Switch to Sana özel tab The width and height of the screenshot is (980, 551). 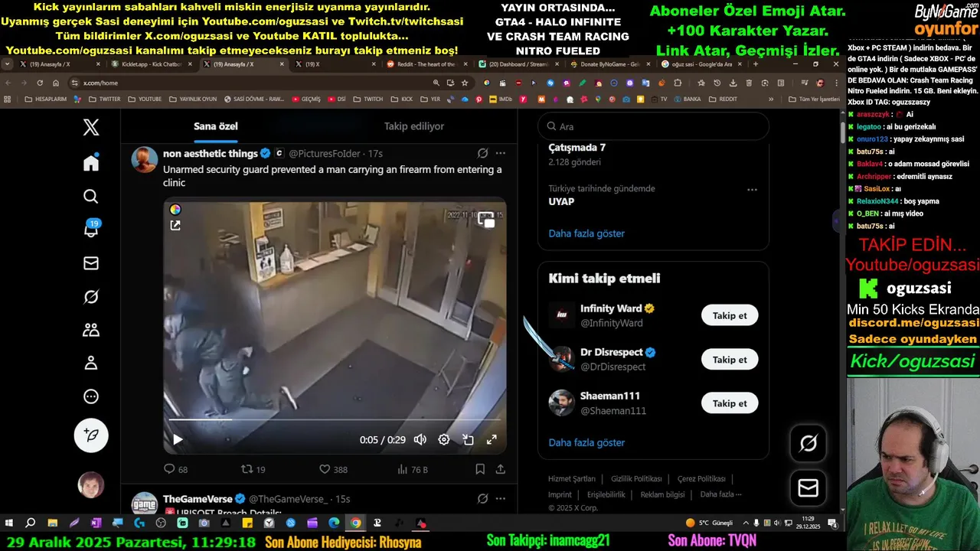(216, 126)
